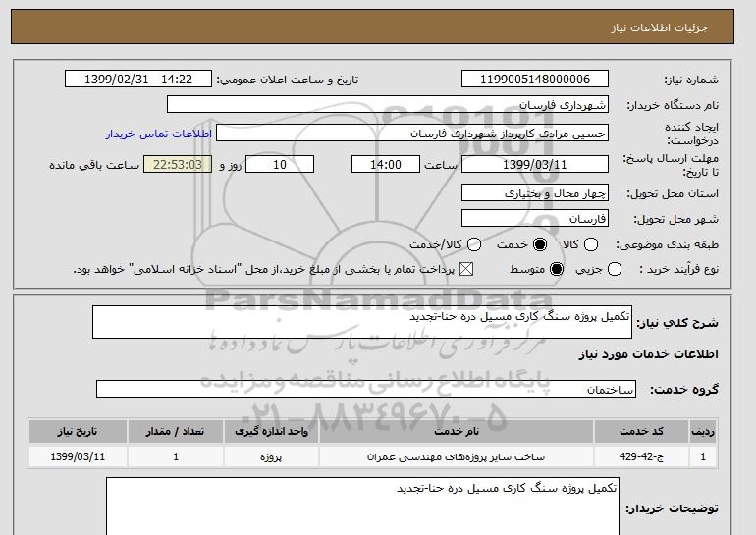Screen dimensions: 756x535
Task: Click the شماره نیاز field 1199005148000006
Action: (535, 80)
